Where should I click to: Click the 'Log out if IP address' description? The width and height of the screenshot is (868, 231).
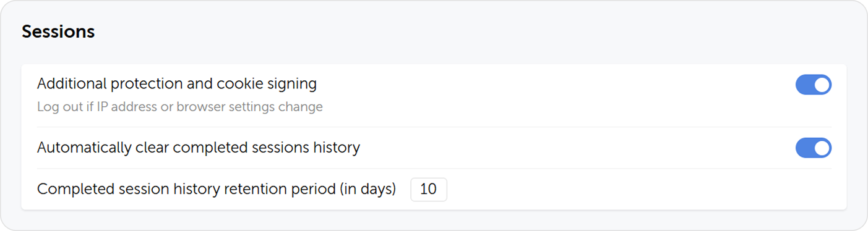[x=180, y=107]
